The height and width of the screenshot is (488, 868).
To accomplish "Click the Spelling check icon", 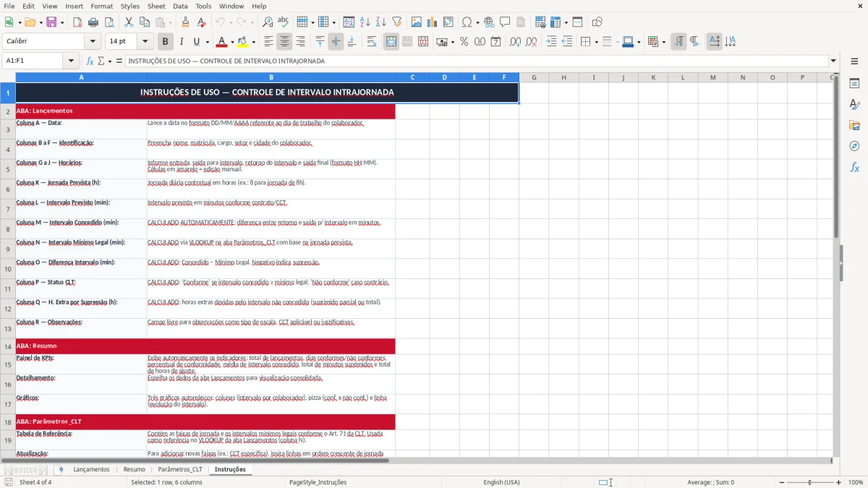I will (x=284, y=22).
